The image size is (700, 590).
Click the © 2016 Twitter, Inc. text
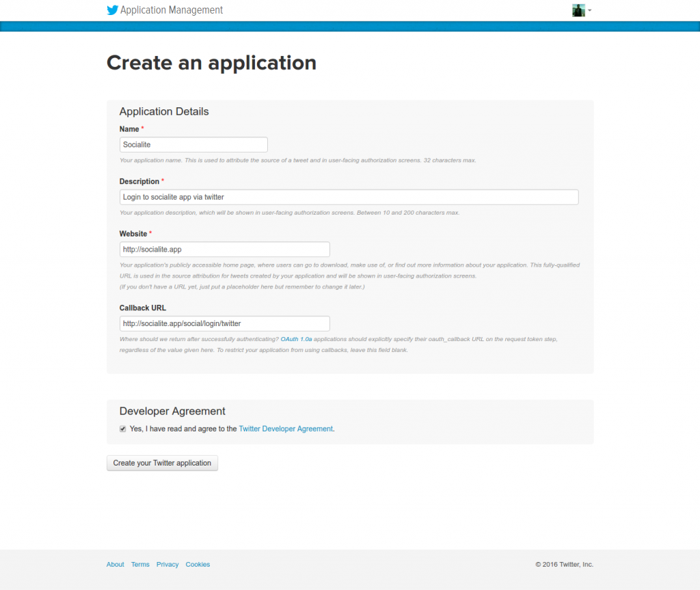(x=565, y=564)
